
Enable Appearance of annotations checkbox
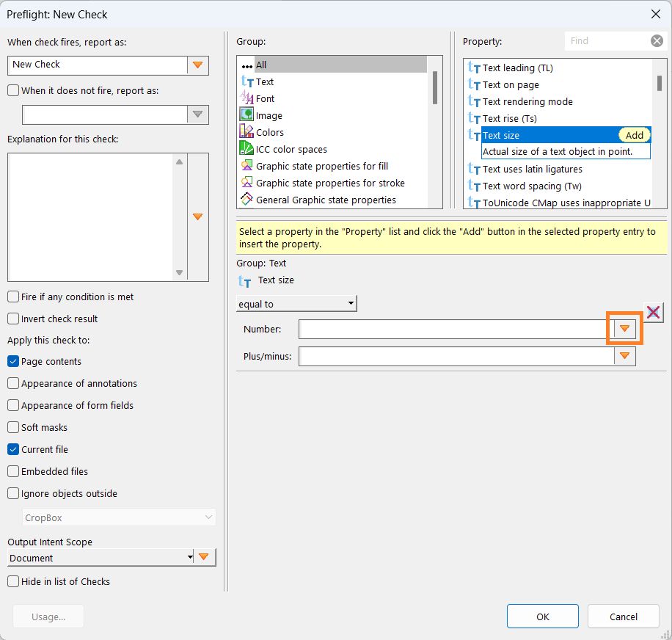[13, 383]
